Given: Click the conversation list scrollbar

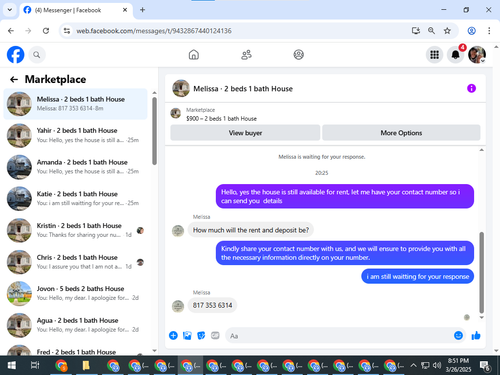Looking at the screenshot, I should point(154,131).
